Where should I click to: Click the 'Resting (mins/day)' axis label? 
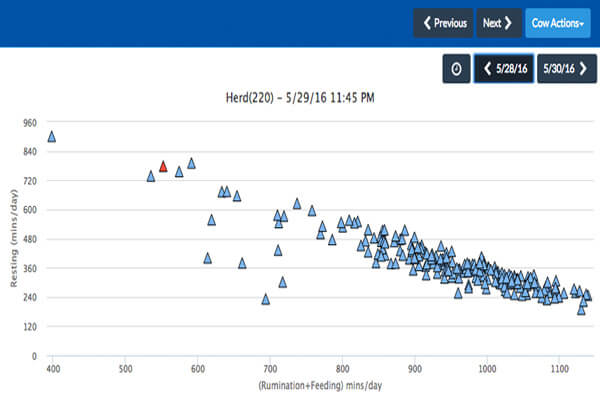[x=14, y=238]
